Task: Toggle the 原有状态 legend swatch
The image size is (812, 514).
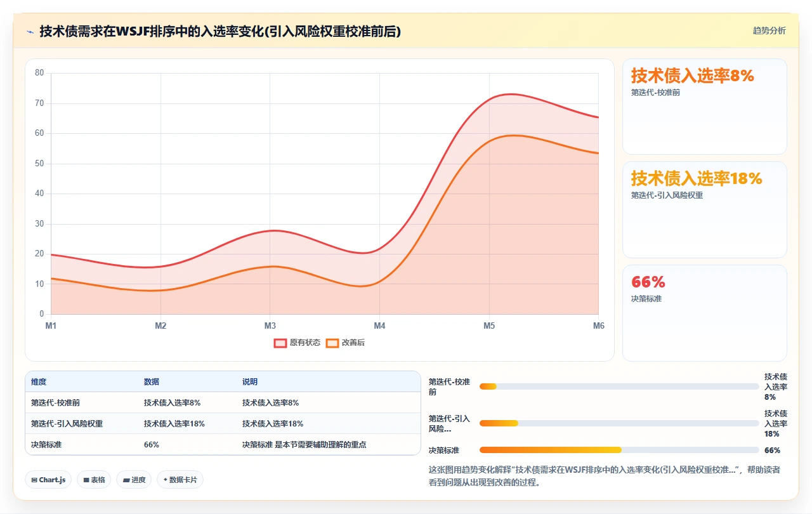Action: [x=280, y=343]
